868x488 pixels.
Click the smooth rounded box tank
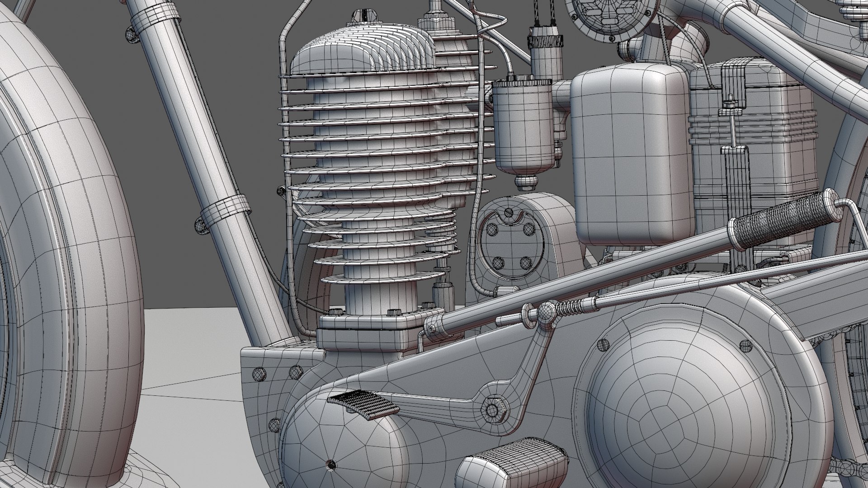pyautogui.click(x=631, y=155)
